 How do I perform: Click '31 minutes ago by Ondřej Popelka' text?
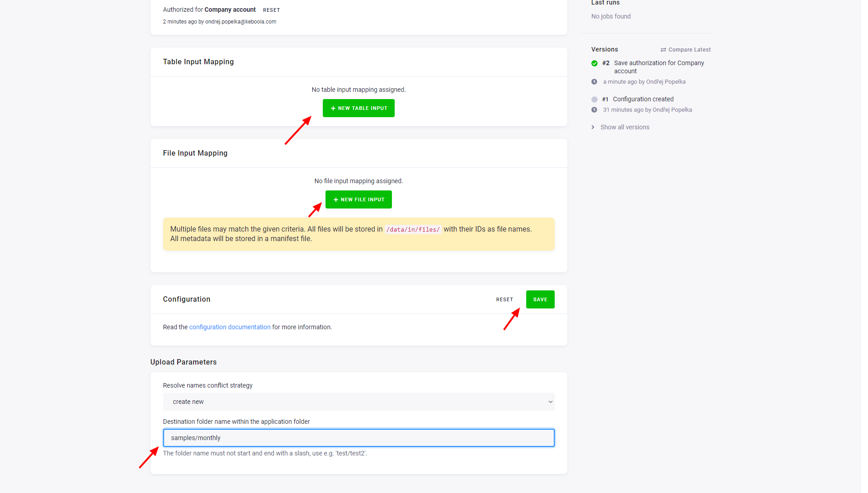pyautogui.click(x=647, y=110)
